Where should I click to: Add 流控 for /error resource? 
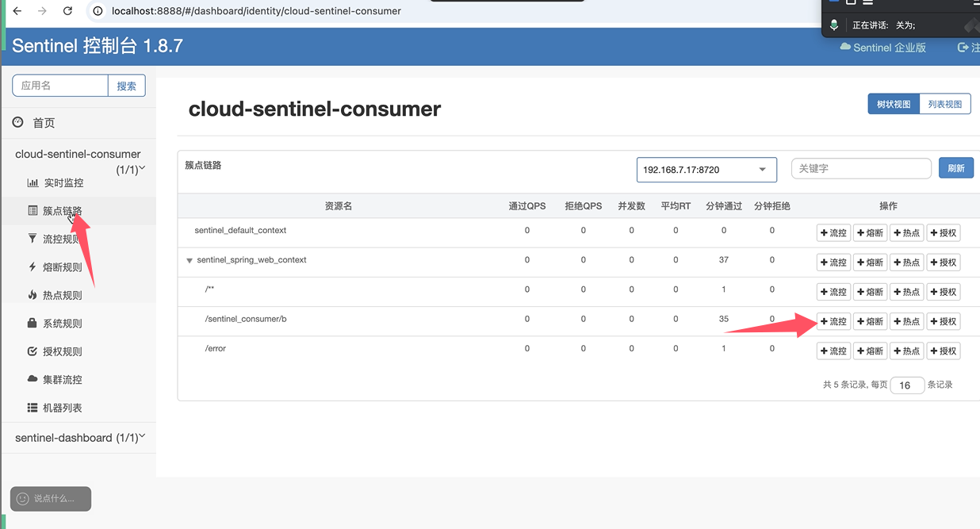[x=833, y=351]
